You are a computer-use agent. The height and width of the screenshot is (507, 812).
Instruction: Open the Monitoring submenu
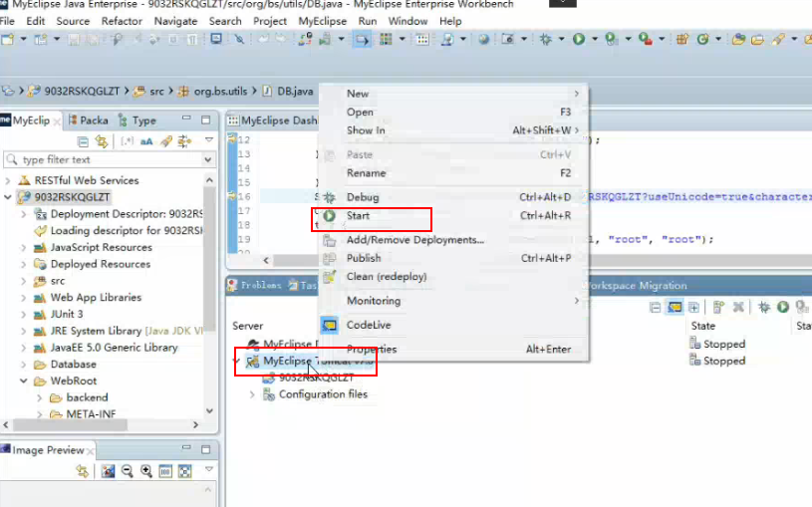point(453,301)
